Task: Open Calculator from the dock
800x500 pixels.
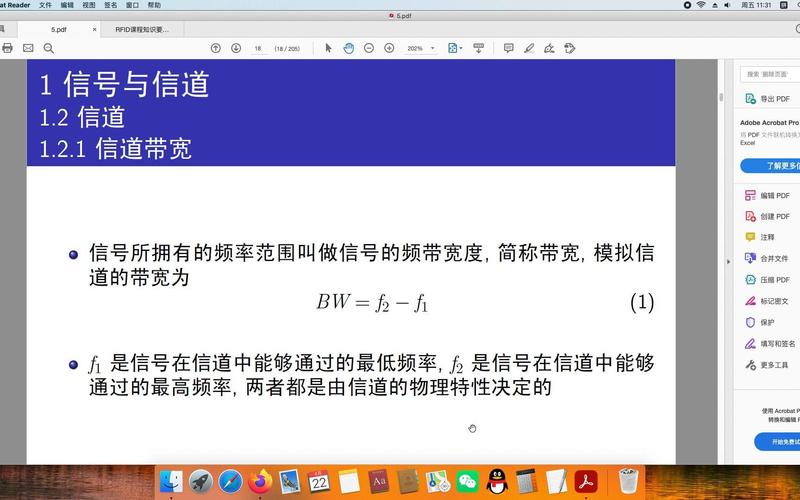Action: coord(527,481)
